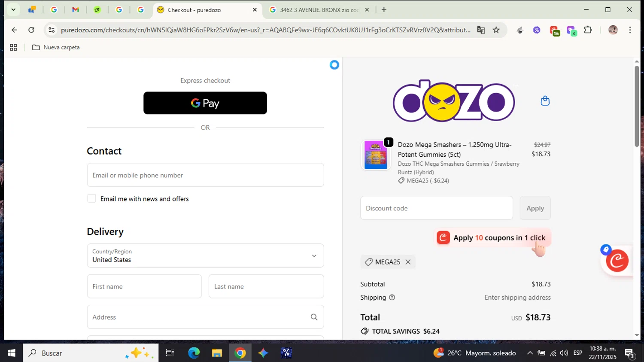Click the ESP language indicator

[578, 353]
